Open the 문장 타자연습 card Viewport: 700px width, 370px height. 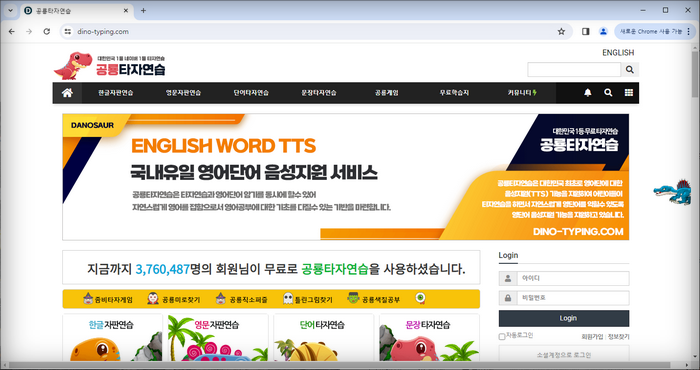coord(429,337)
